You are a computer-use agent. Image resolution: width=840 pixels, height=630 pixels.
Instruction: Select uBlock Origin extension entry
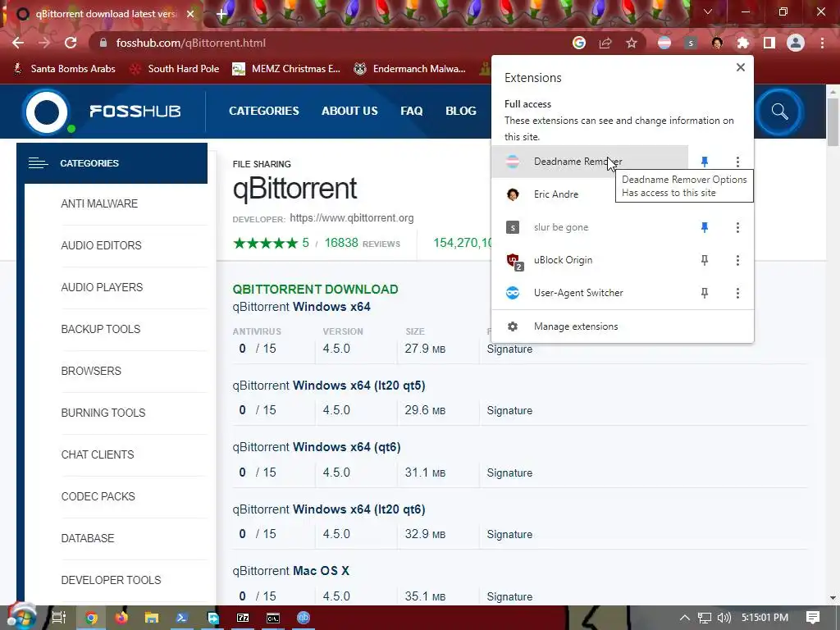[x=589, y=260]
